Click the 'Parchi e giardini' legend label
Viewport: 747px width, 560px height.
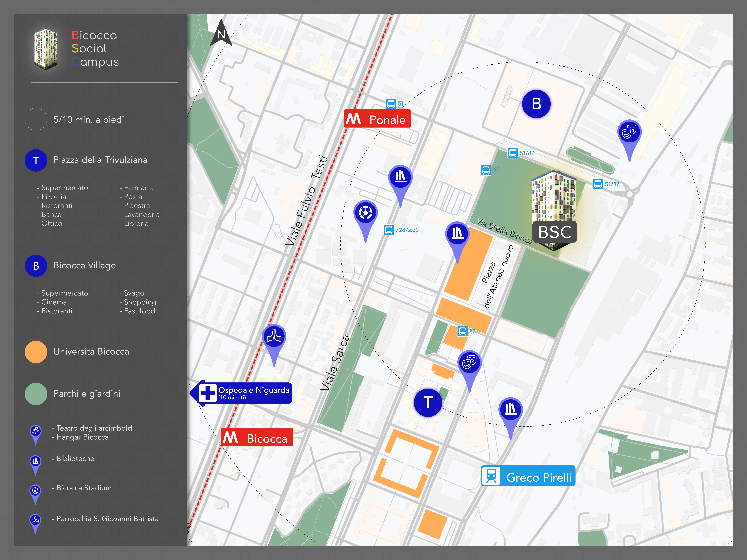click(x=87, y=394)
